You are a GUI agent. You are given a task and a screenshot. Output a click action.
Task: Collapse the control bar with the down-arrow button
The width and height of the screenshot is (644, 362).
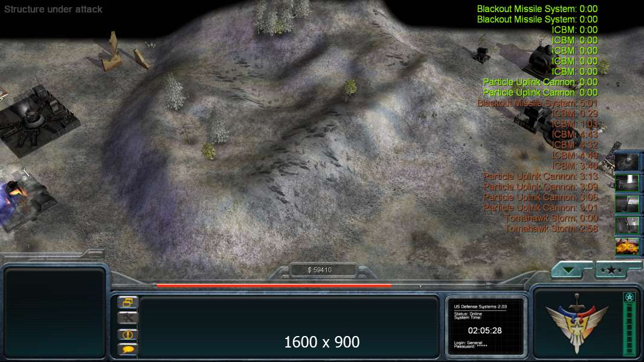(569, 270)
